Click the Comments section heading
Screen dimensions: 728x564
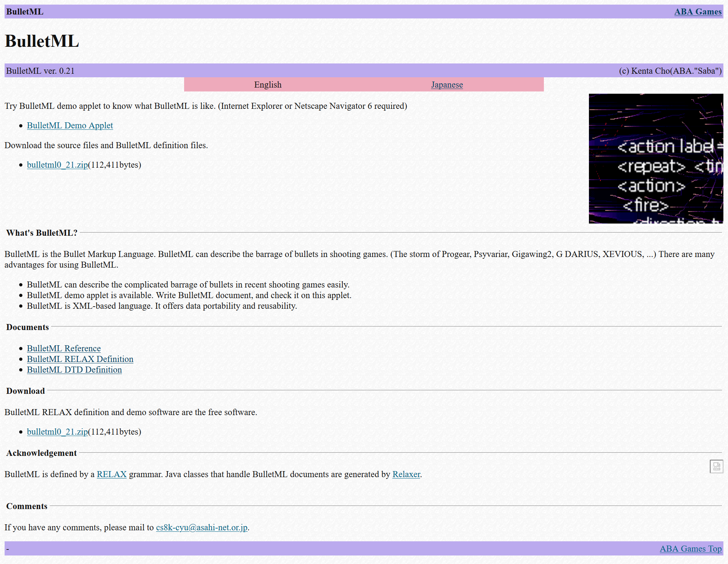tap(27, 506)
